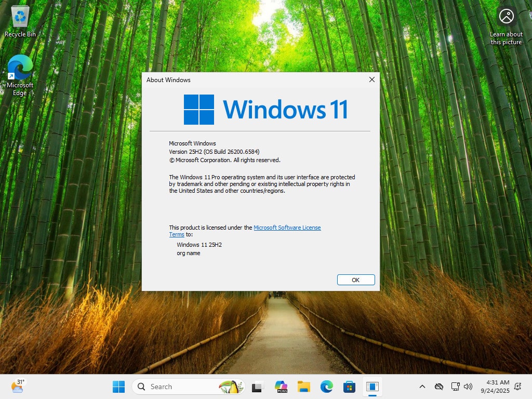
Task: Click OK in the About Windows dialog
Action: [x=355, y=280]
